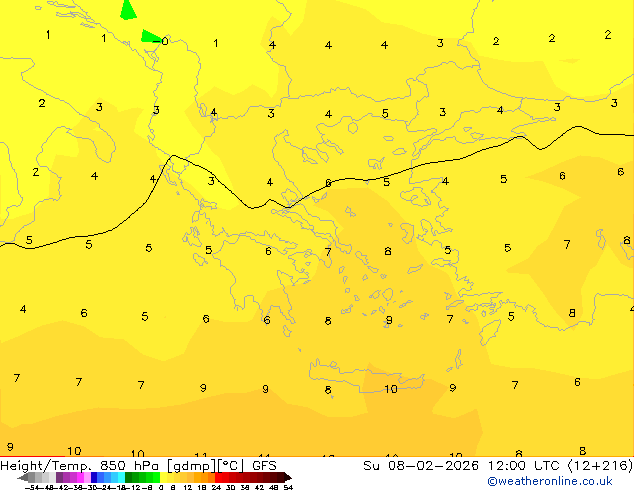Click the gray left arrow end of color legend

23,477
